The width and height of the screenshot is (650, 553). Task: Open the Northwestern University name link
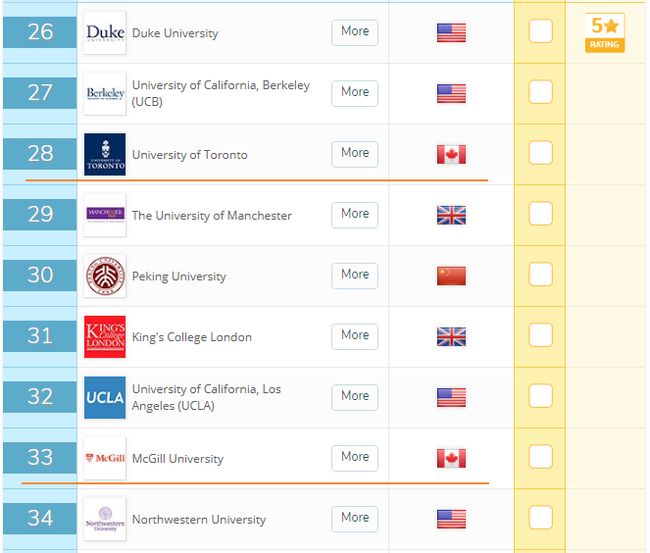coord(199,519)
